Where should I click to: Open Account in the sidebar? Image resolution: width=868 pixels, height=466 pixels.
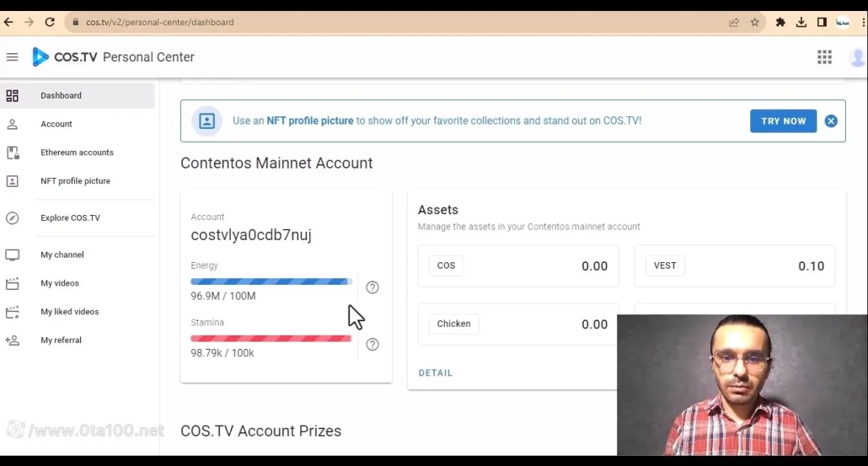56,124
